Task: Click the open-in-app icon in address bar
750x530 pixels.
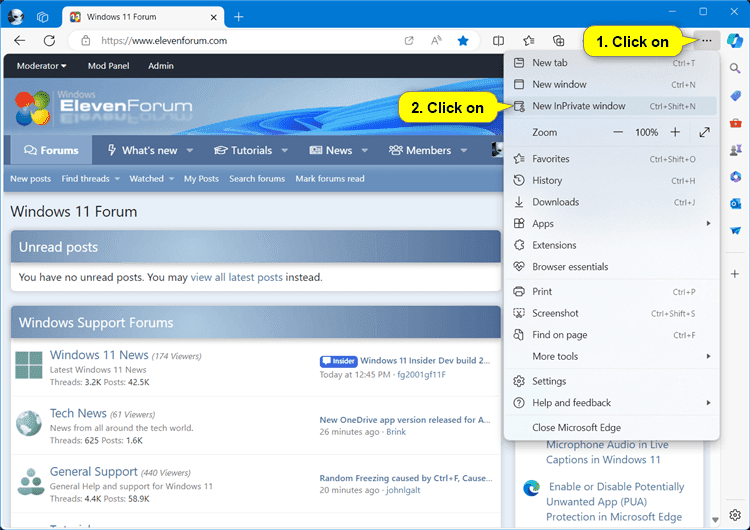Action: point(409,41)
